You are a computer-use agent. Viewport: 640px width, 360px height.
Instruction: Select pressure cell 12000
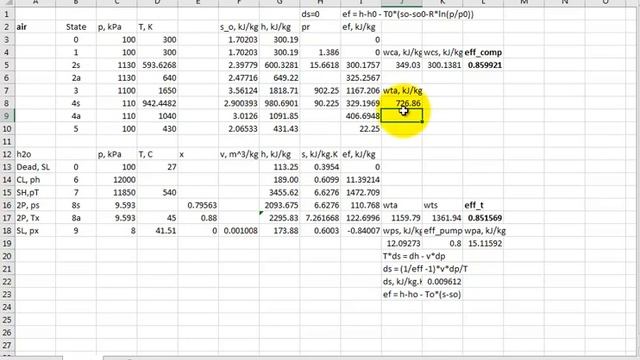click(117, 180)
